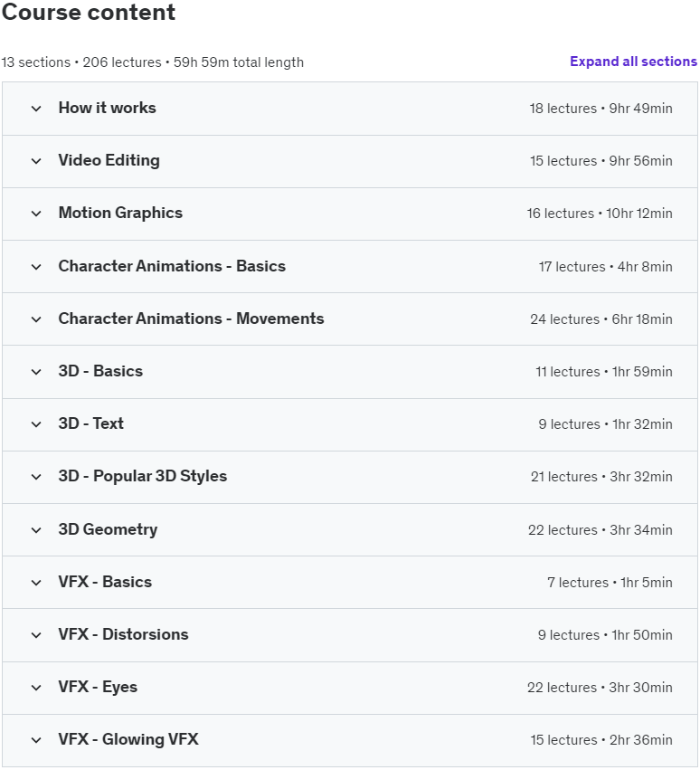Click '22 lectures • 3hr 34min' text
Screen dimensions: 700x770
(x=601, y=530)
